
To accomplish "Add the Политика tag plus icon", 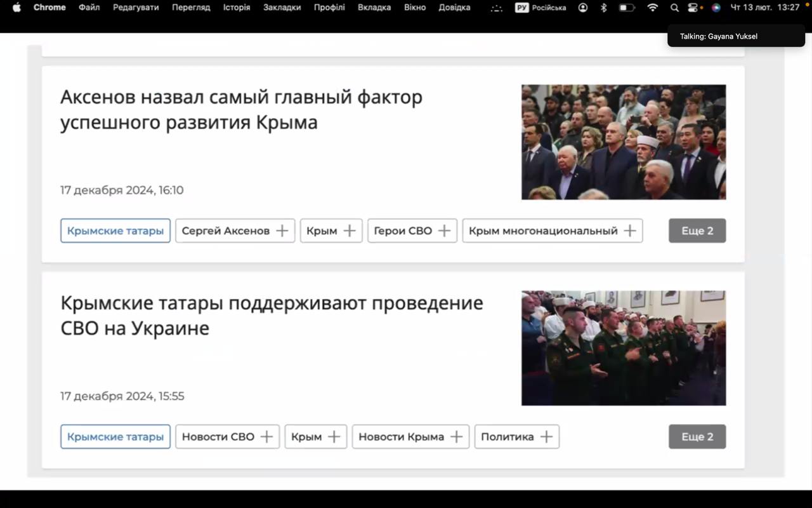I will click(546, 436).
